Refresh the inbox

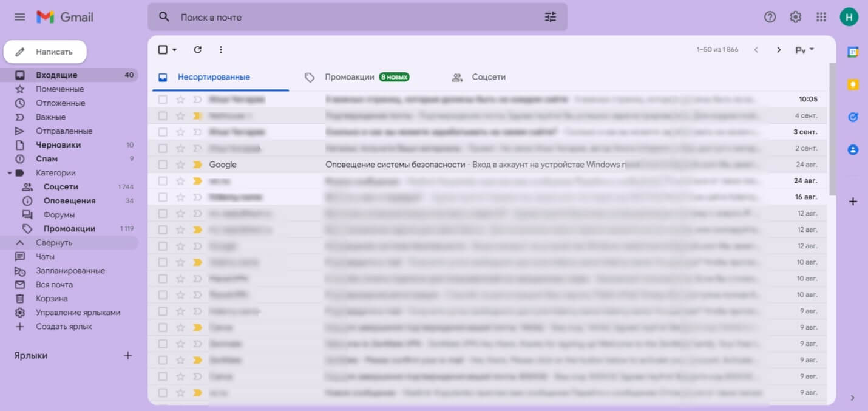(x=197, y=50)
